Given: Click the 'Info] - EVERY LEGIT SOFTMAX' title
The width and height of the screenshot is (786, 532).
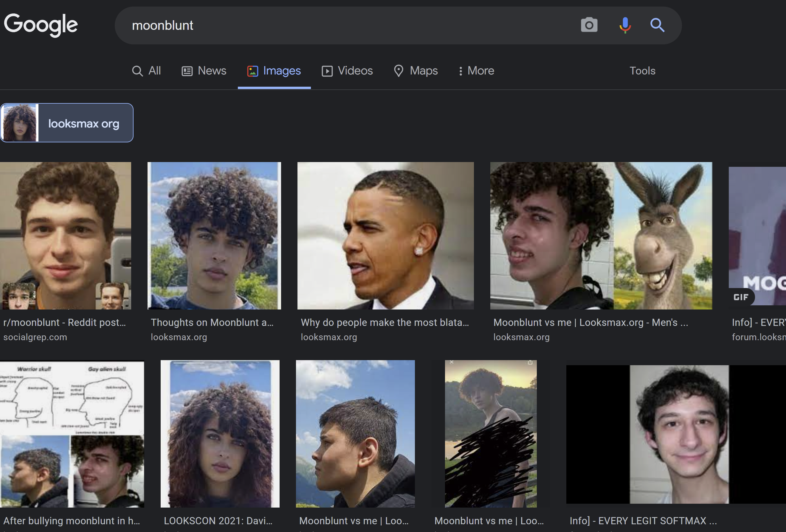Looking at the screenshot, I should (643, 521).
